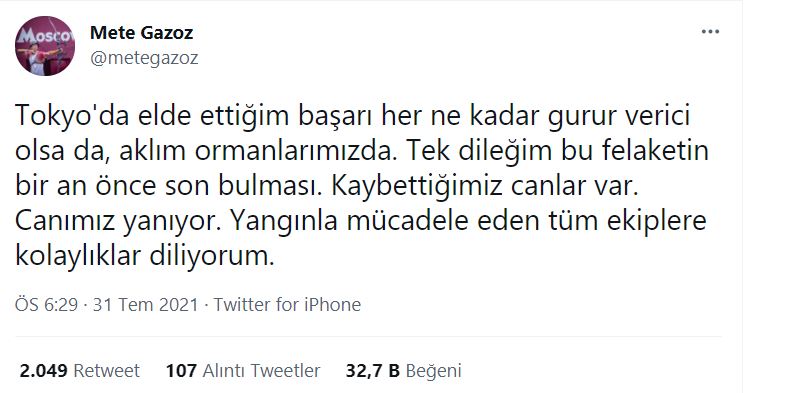The height and width of the screenshot is (393, 785).
Task: Click the word Tokyo'da in the tweet
Action: tap(71, 116)
